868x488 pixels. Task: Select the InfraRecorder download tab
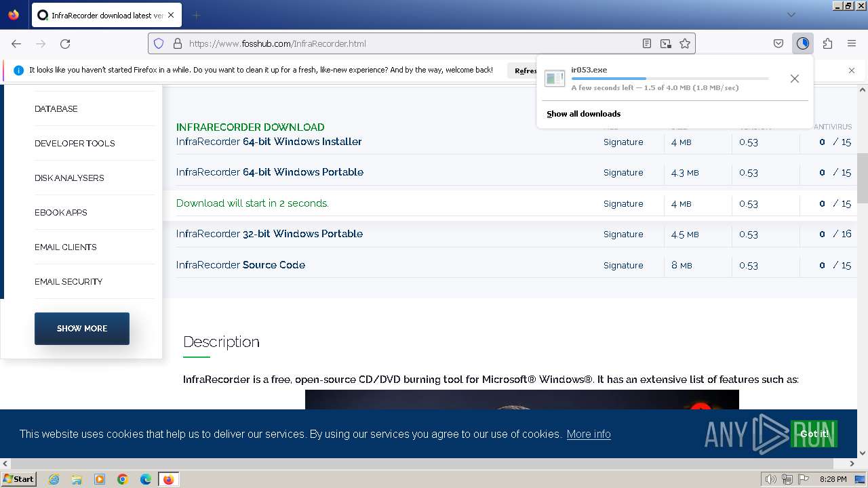click(106, 15)
